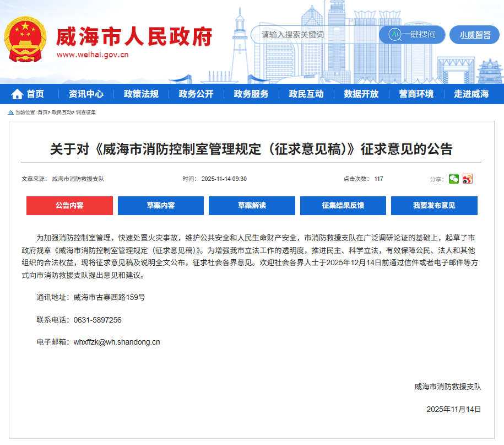Open the 资讯中心 menu
Image resolution: width=504 pixels, height=445 pixels.
[86, 94]
